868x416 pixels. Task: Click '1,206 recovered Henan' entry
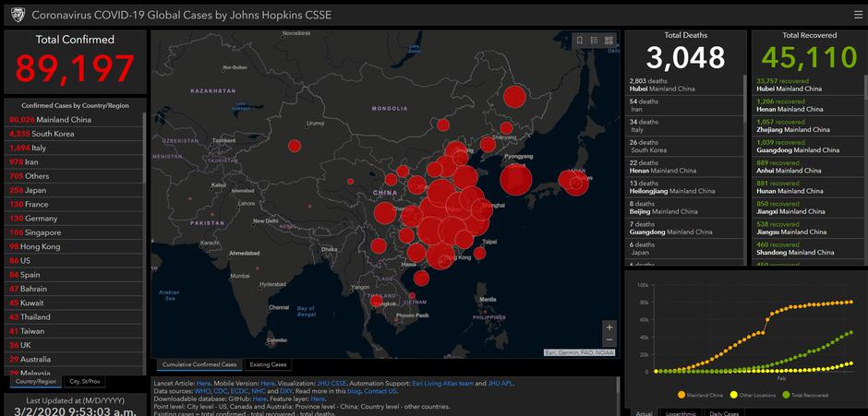tap(807, 105)
